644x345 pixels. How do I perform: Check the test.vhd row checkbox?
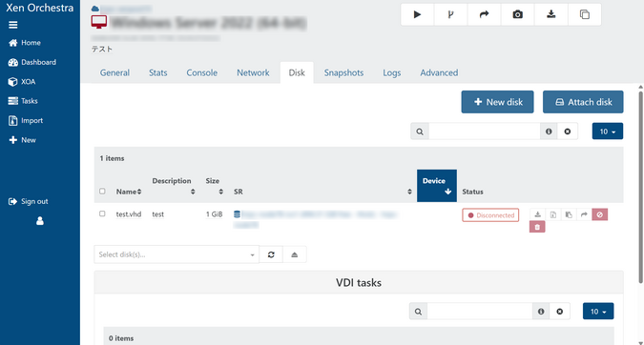102,213
